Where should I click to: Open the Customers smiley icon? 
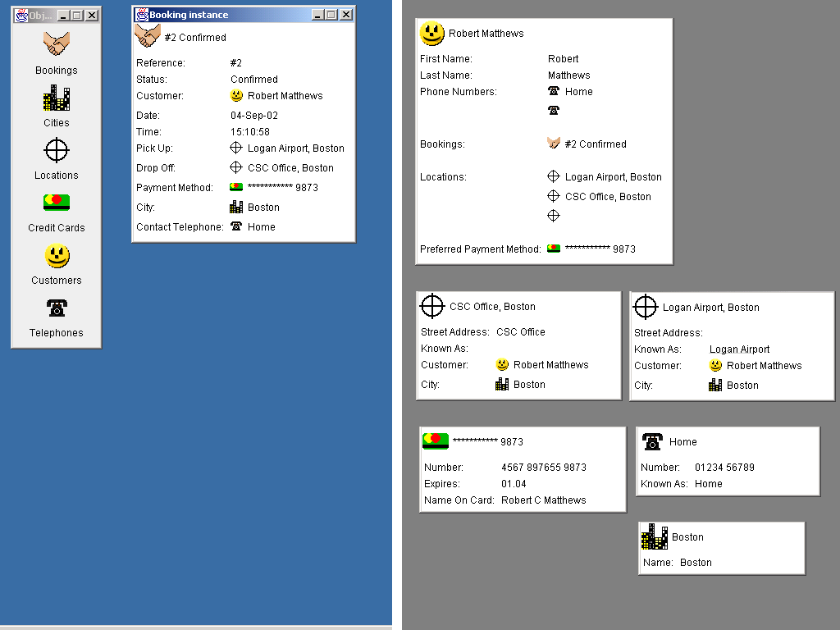coord(57,256)
